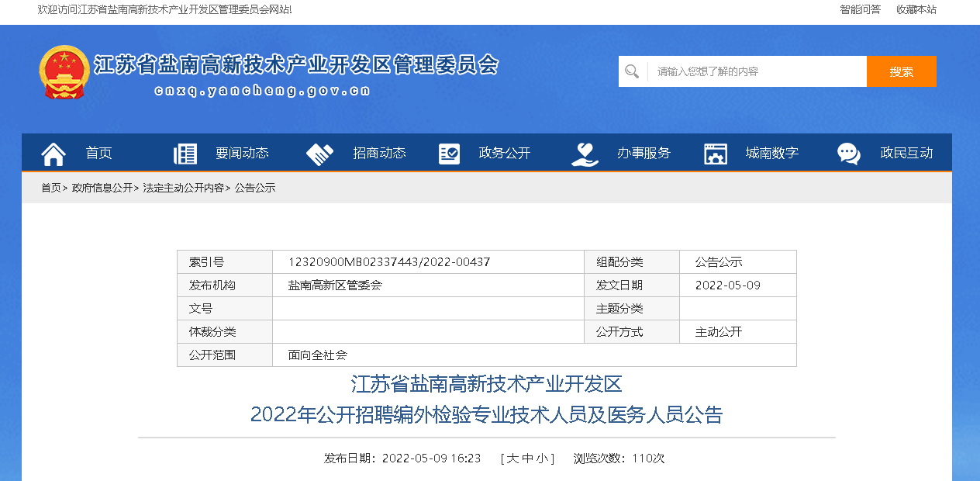The height and width of the screenshot is (481, 980).
Task: Open the 城南数字 navigation item
Action: tap(772, 153)
